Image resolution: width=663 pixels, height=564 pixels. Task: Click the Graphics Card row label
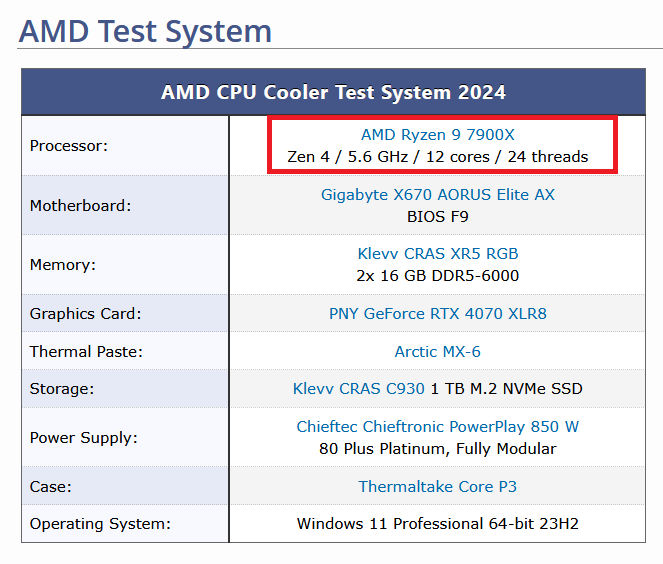click(x=85, y=314)
